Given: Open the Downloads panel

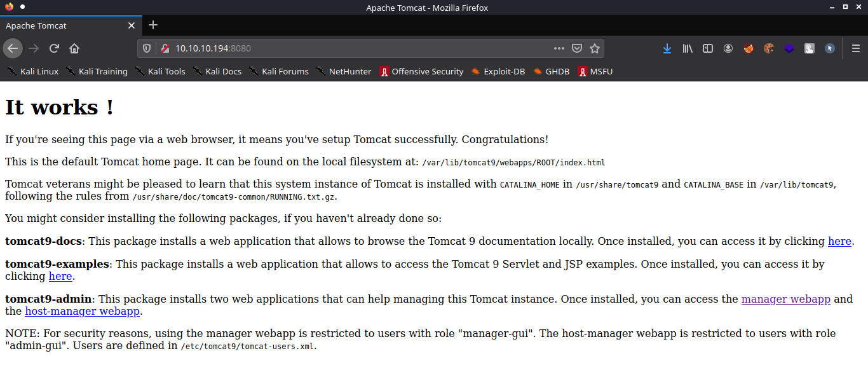Looking at the screenshot, I should 667,48.
